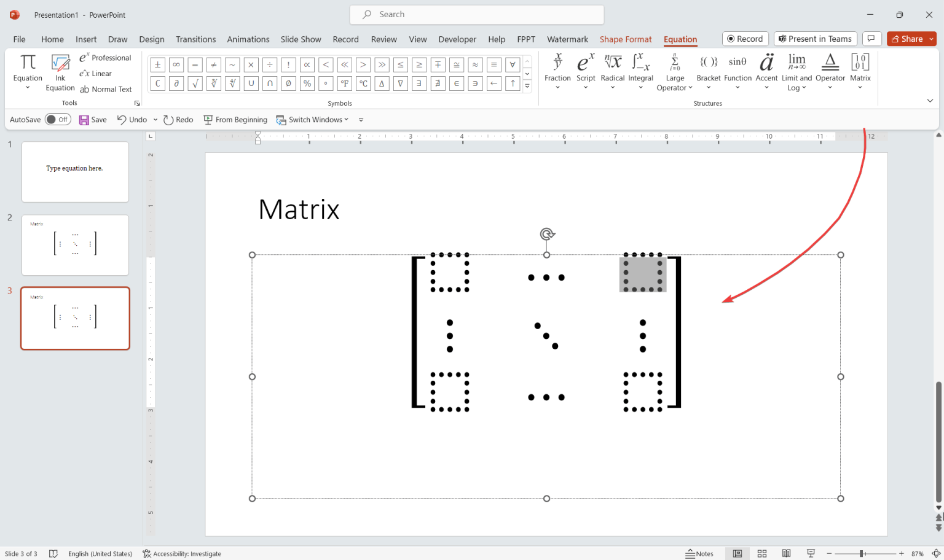Insert a Matrix structure

(860, 71)
